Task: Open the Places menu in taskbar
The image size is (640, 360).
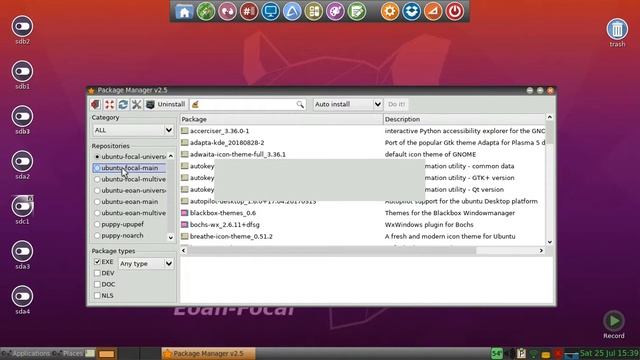Action: (x=69, y=353)
